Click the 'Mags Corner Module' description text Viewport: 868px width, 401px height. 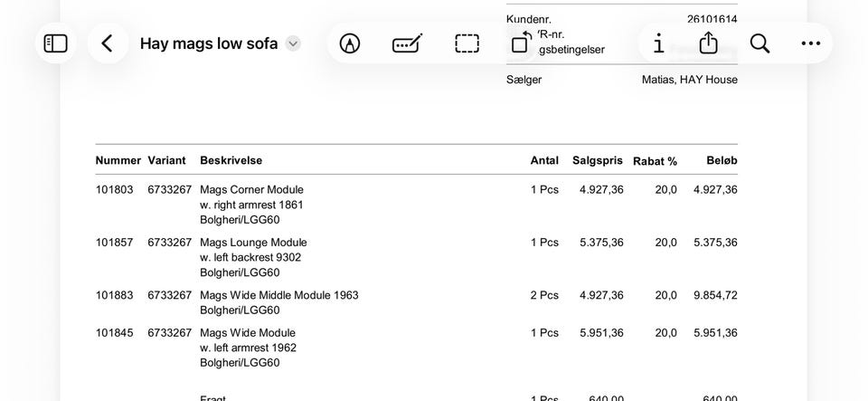pos(252,189)
